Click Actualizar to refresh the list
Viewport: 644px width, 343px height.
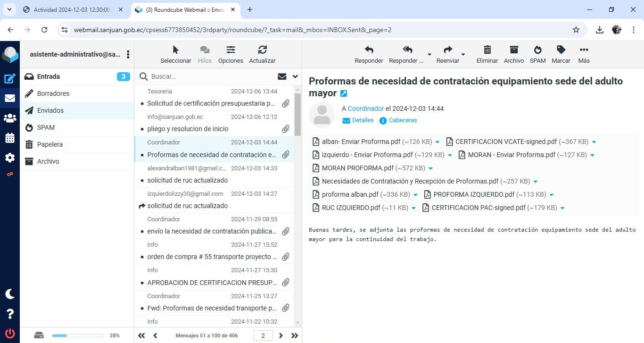262,54
